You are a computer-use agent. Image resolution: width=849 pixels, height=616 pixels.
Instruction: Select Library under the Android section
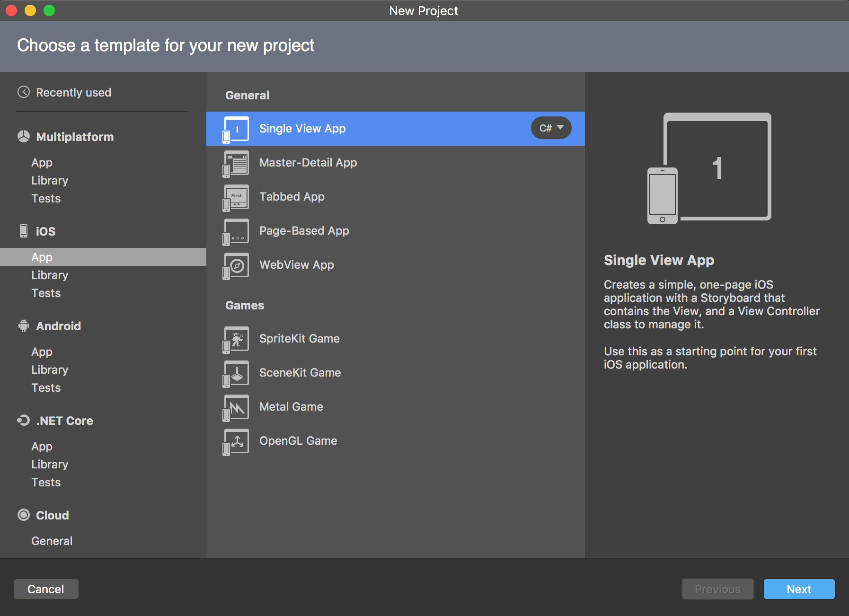pyautogui.click(x=50, y=370)
